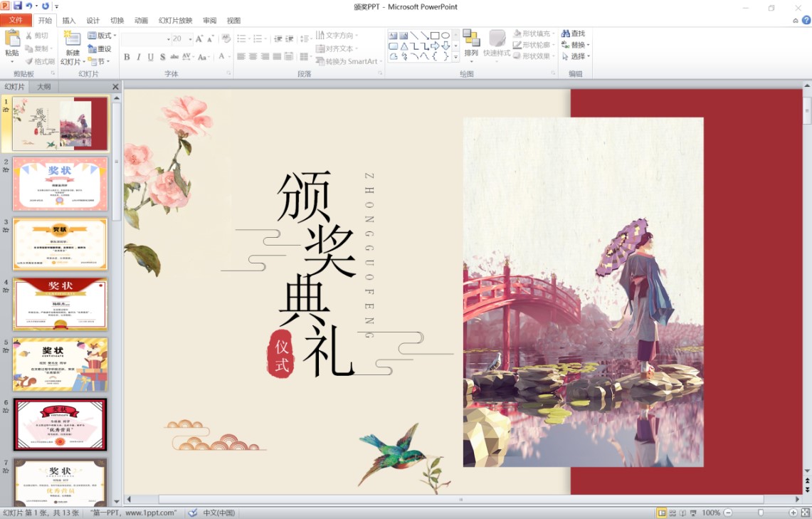The width and height of the screenshot is (812, 519).
Task: Open PowerPoint Help question mark
Action: point(806,20)
